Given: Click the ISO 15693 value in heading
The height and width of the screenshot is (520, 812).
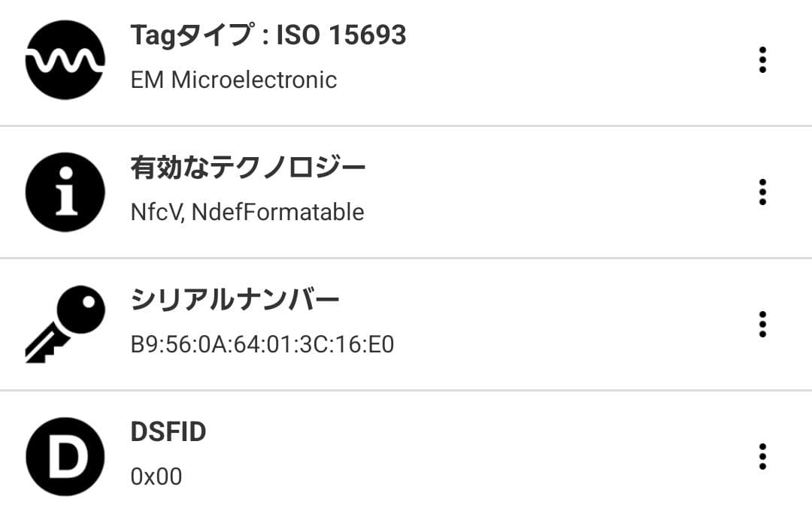Looking at the screenshot, I should 341,35.
